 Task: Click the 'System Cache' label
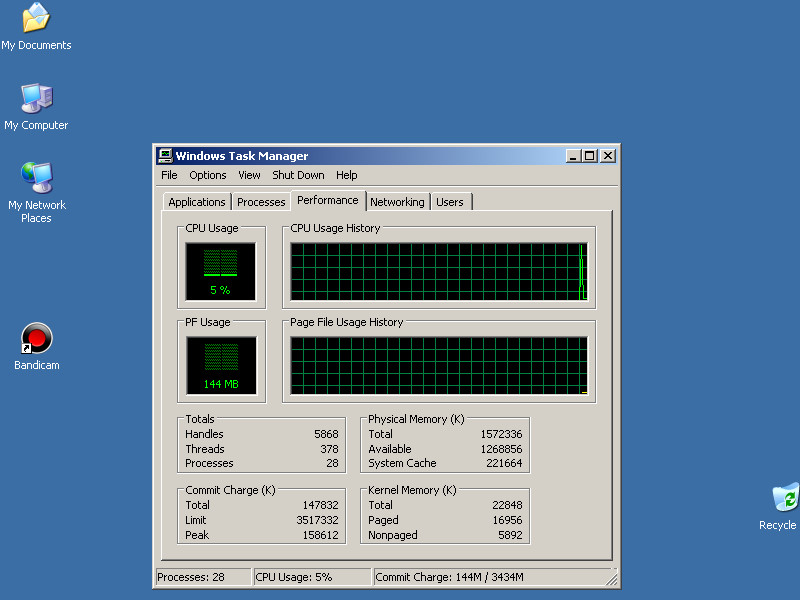(402, 463)
